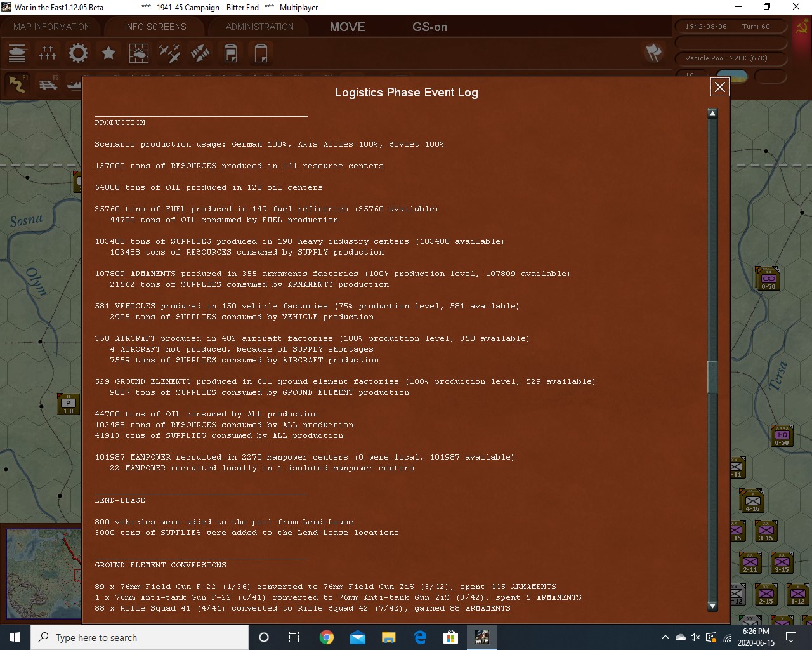Click the event log scroll up arrow
This screenshot has height=650, width=812.
(x=712, y=113)
